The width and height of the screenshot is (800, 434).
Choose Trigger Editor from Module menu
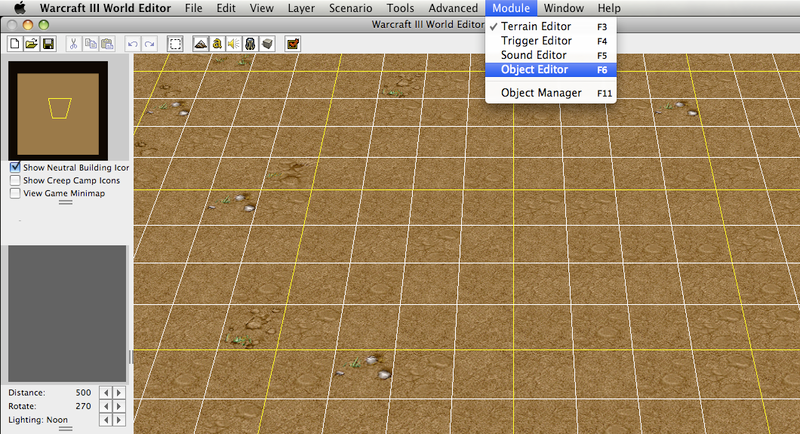coord(551,41)
